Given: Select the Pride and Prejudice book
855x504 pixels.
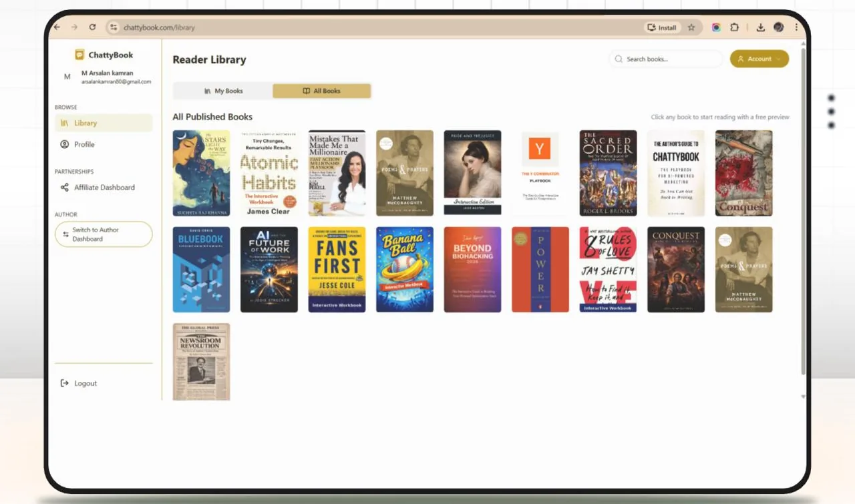Looking at the screenshot, I should click(472, 173).
